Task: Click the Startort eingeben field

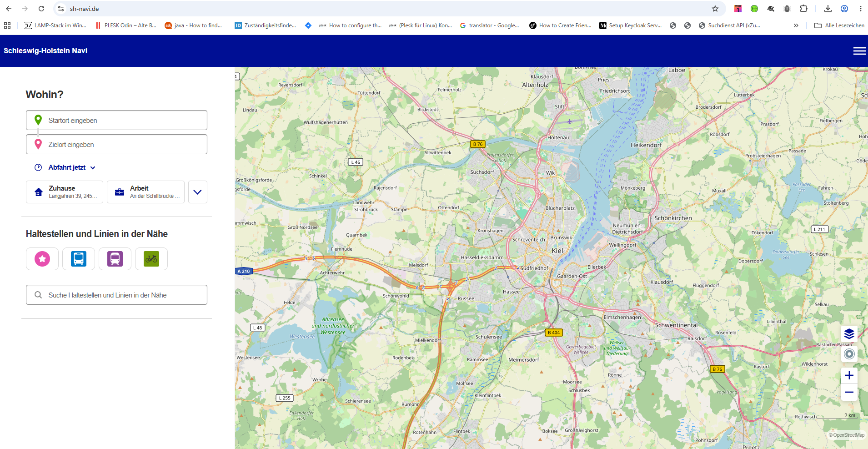Action: click(x=116, y=120)
